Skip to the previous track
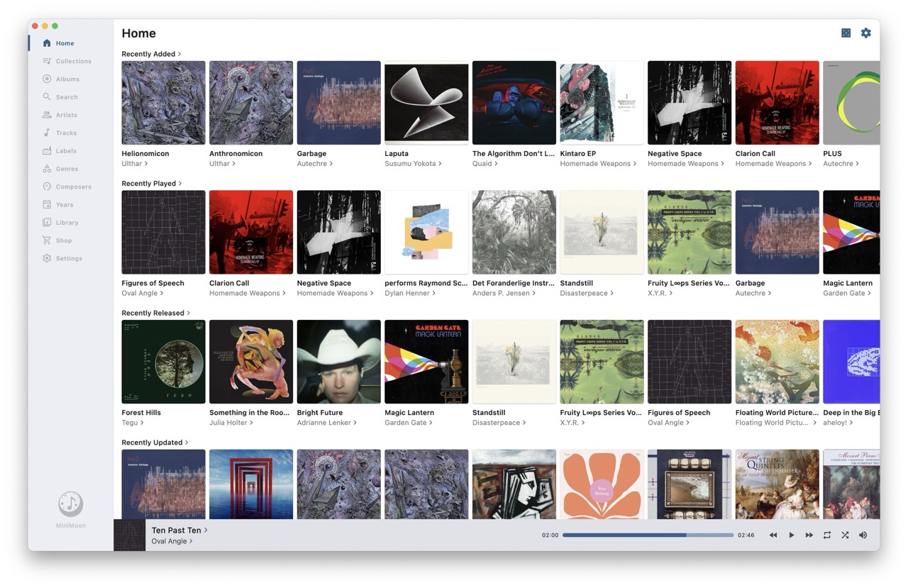908x588 pixels. coord(773,536)
